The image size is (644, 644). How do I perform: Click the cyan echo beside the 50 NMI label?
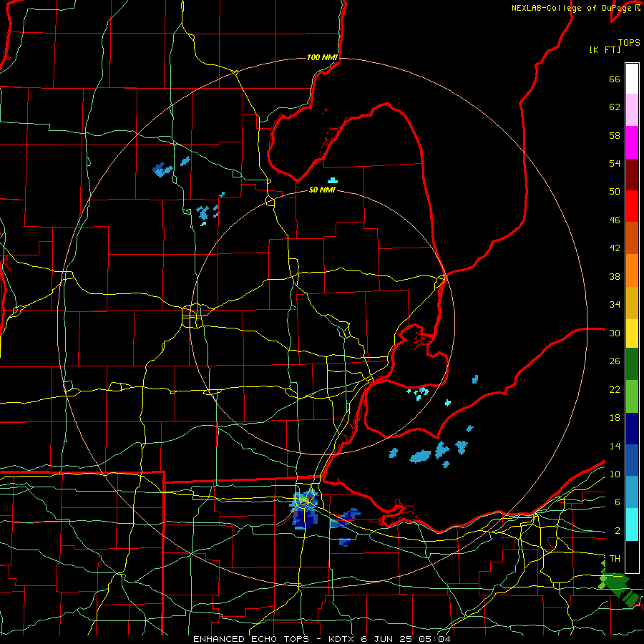(x=333, y=180)
